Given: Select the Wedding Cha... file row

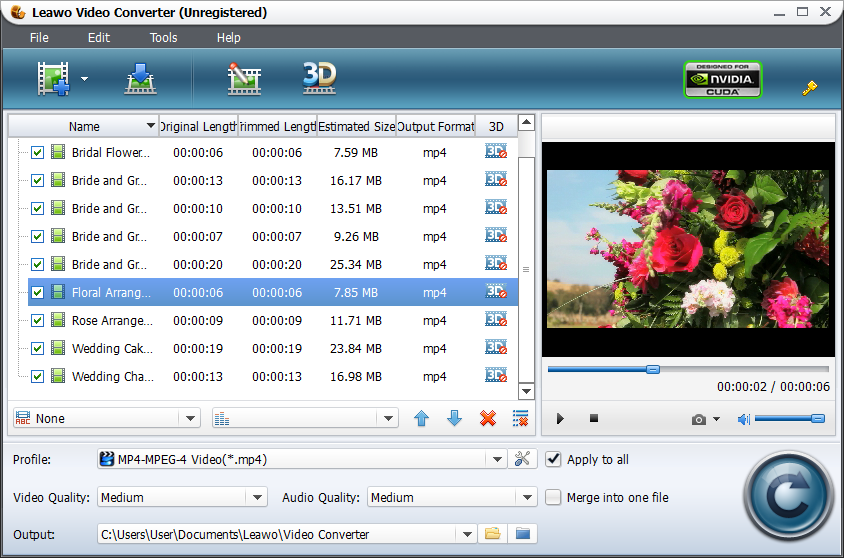Looking at the screenshot, I should tap(273, 376).
